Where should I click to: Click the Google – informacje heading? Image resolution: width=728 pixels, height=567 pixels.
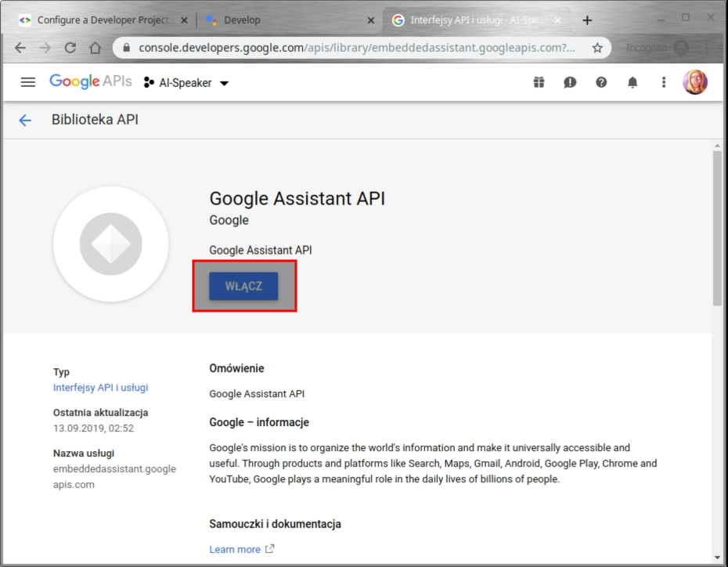(x=259, y=422)
